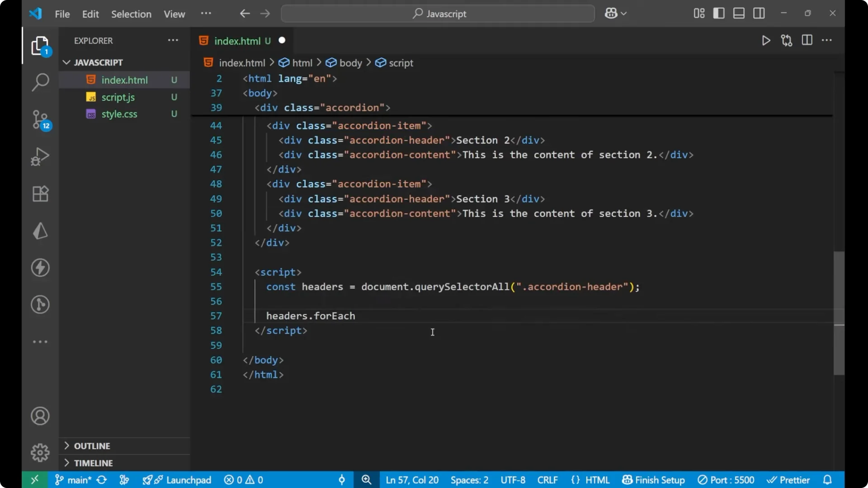This screenshot has width=868, height=488.
Task: Run index.html with the Run button
Action: click(766, 40)
